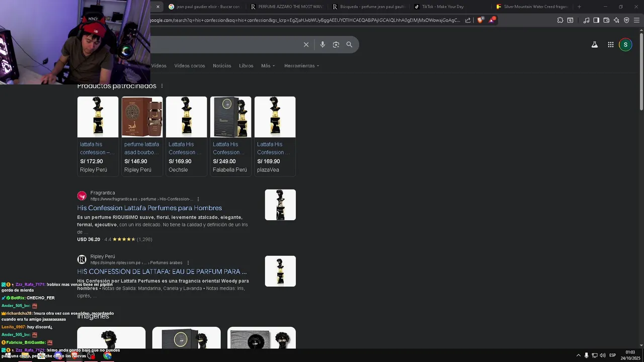Open Google Search Labs flask icon
The height and width of the screenshot is (362, 644).
[x=594, y=45]
